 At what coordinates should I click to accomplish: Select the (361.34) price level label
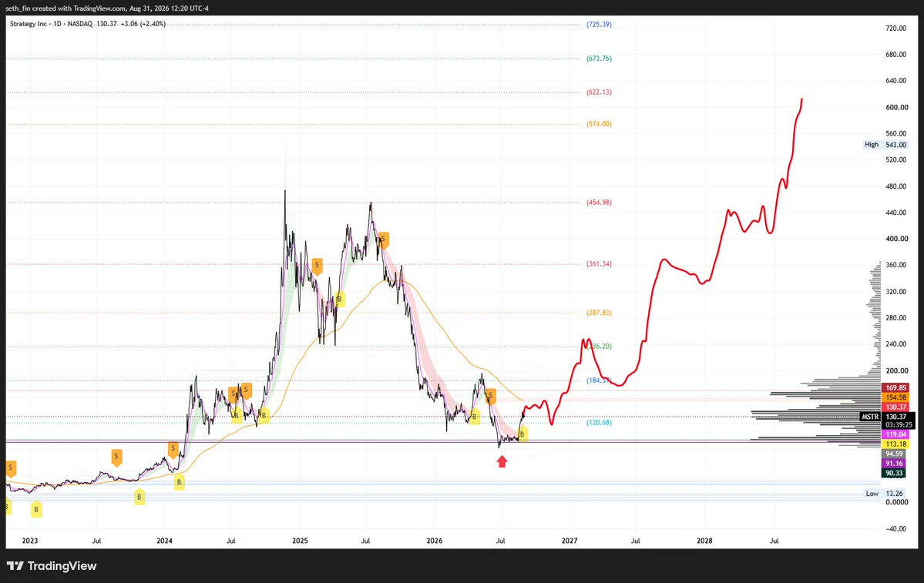(x=599, y=264)
